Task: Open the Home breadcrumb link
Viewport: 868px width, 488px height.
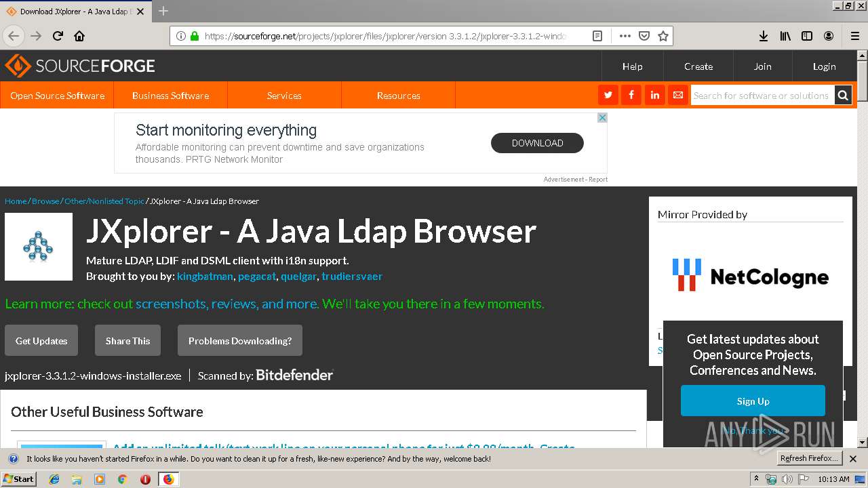Action: coord(16,201)
